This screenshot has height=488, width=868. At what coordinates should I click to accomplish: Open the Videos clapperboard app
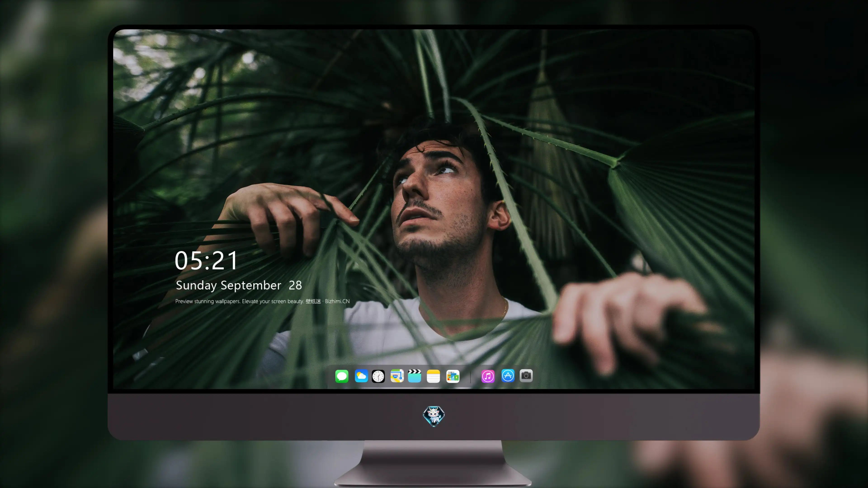(x=415, y=376)
